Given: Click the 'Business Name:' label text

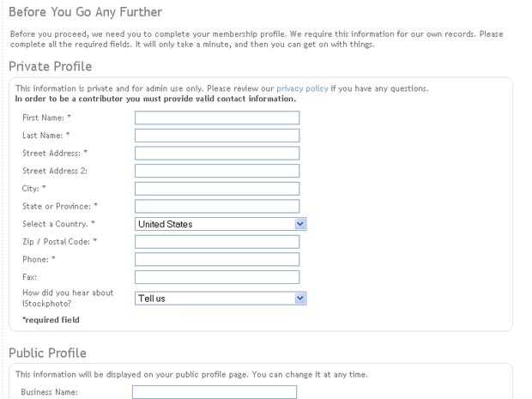Looking at the screenshot, I should (50, 392).
